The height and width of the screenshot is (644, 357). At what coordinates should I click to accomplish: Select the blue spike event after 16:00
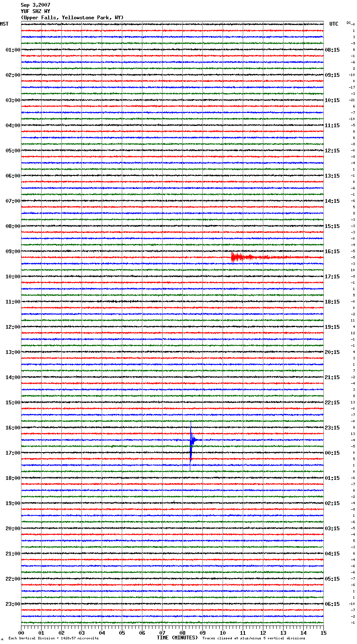[193, 445]
